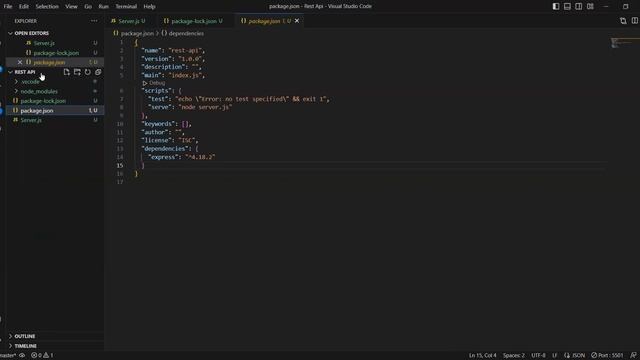Open package.json in REST API tree
Image resolution: width=640 pixels, height=360 pixels.
click(x=37, y=111)
